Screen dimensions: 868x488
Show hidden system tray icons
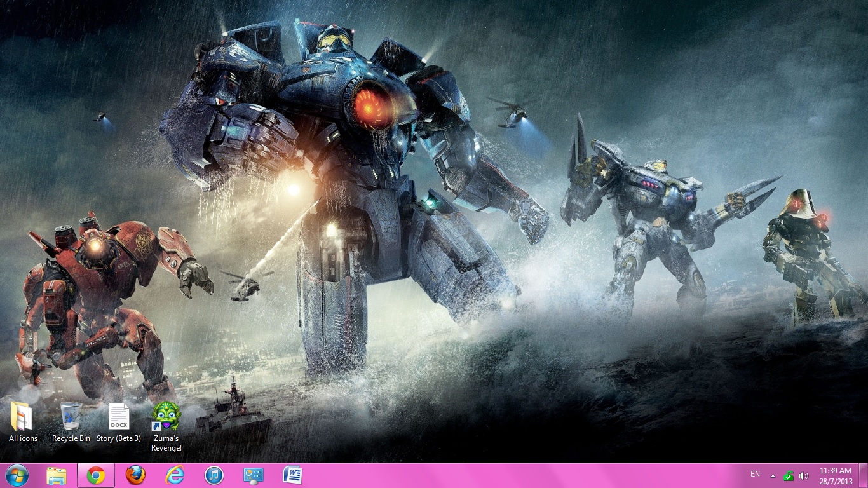coord(773,475)
